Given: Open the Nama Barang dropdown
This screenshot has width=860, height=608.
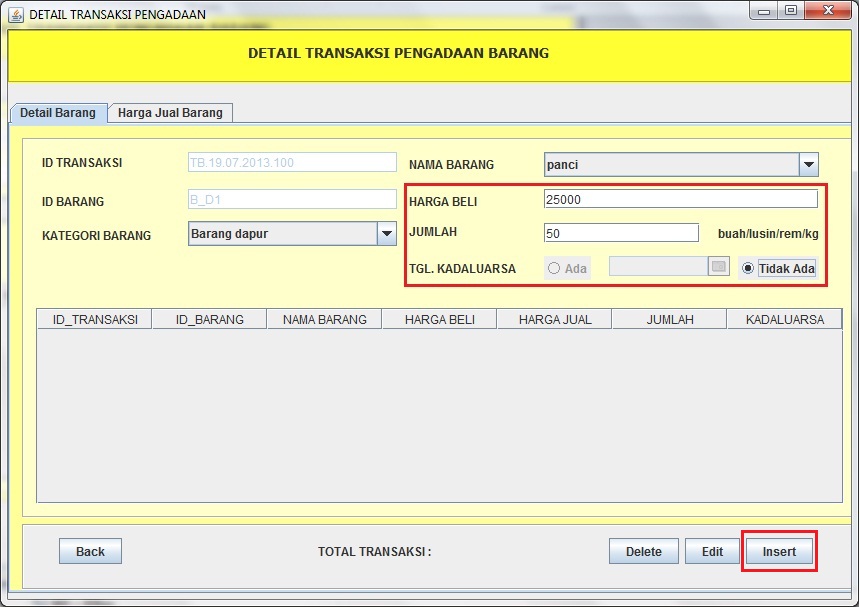Looking at the screenshot, I should click(x=680, y=164).
